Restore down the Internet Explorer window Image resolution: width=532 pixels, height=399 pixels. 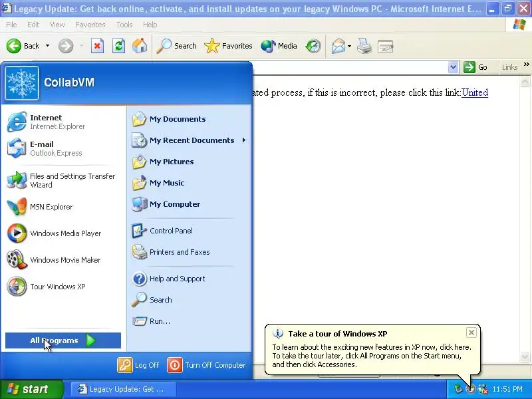(x=507, y=9)
